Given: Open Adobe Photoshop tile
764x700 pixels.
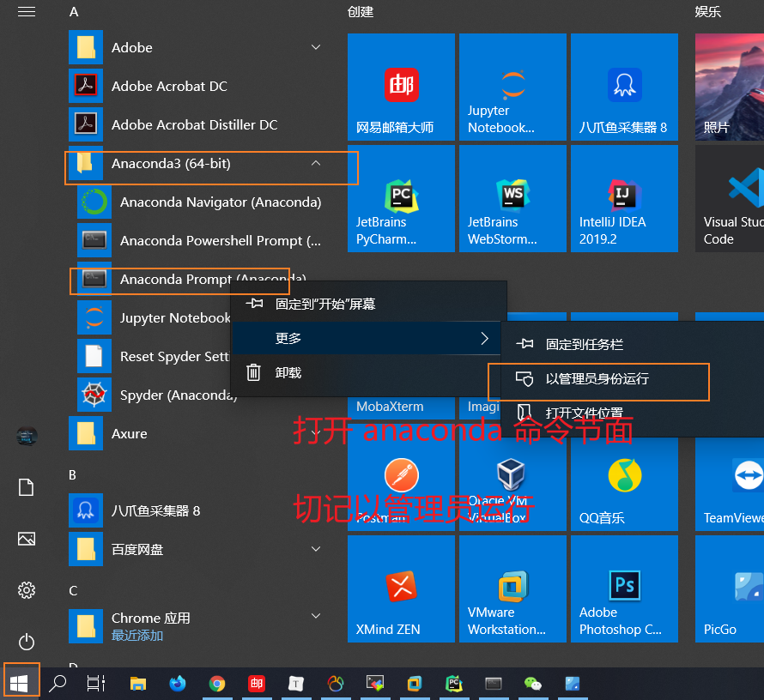Looking at the screenshot, I should [624, 588].
